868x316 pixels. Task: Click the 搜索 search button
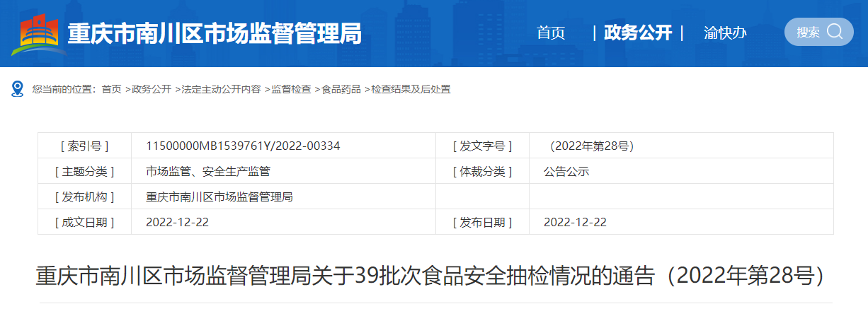click(818, 32)
